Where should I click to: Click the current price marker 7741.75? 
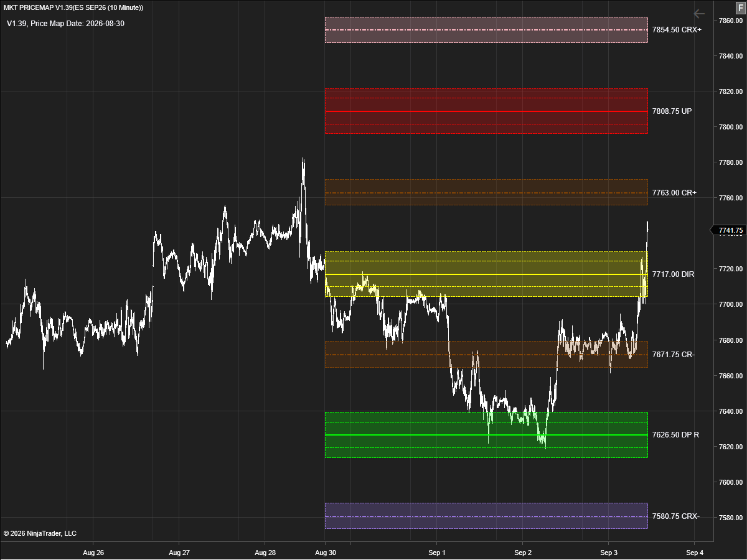point(727,230)
